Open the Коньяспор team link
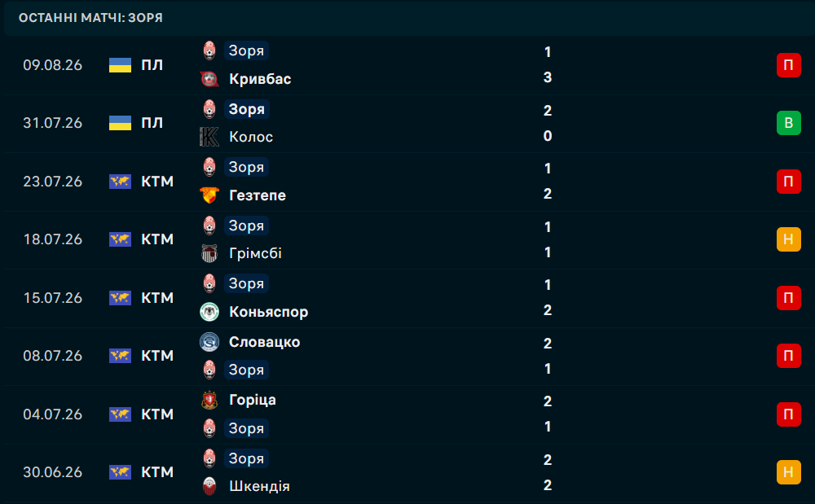This screenshot has height=504, width=815. coord(269,311)
